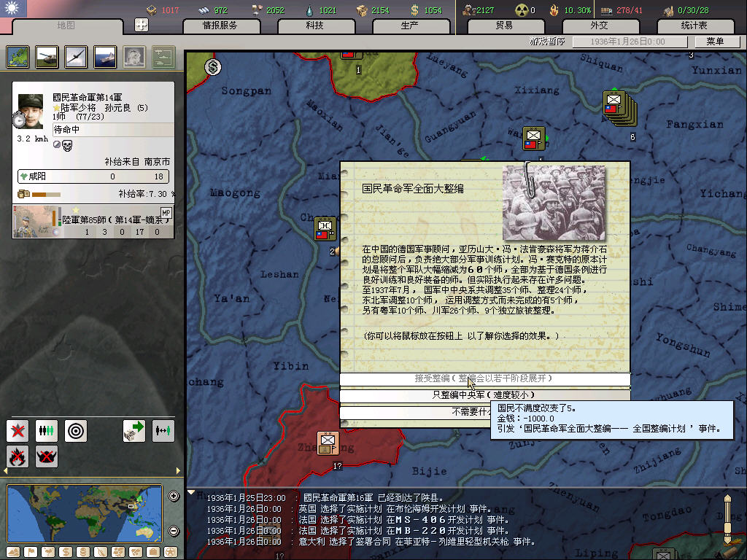Click the move-arrows icon beside 地图 tab
The image size is (747, 560).
click(142, 25)
